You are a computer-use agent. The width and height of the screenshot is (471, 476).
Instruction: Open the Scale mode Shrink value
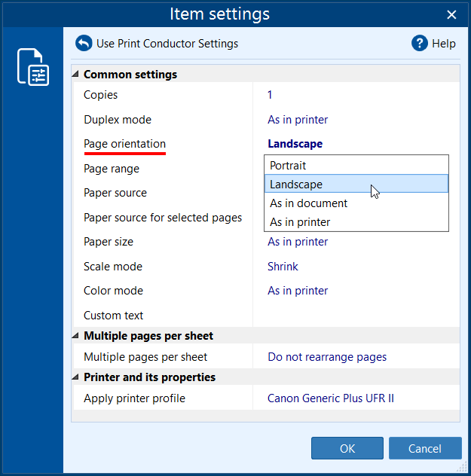click(283, 266)
